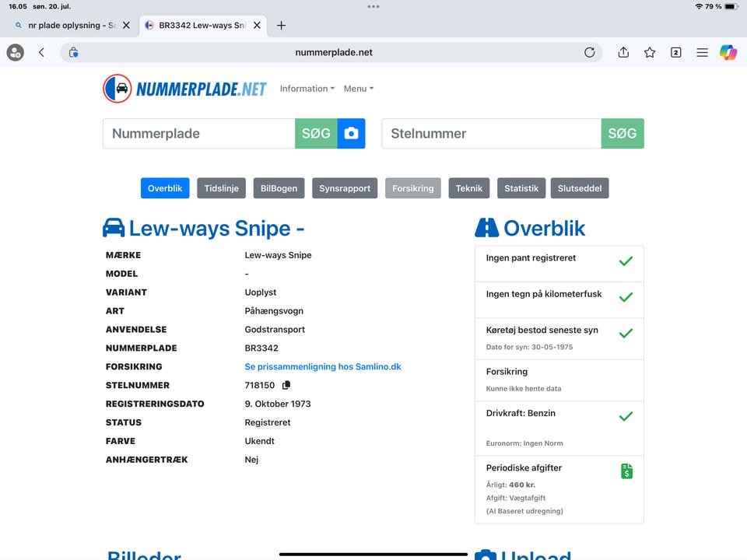Screen dimensions: 747x560
Task: Tap the battery indicator in status bar
Action: coord(731,7)
